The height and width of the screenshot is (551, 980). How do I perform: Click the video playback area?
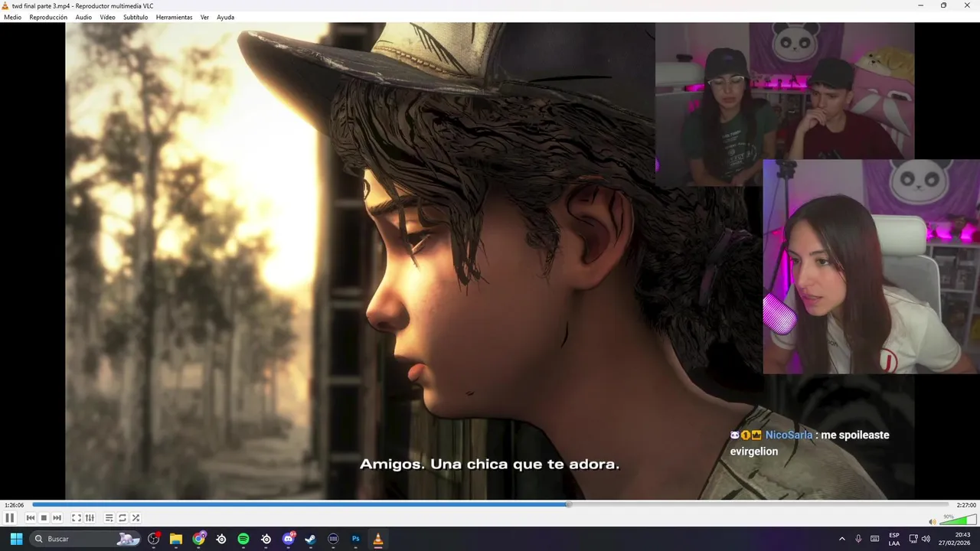[x=490, y=260]
